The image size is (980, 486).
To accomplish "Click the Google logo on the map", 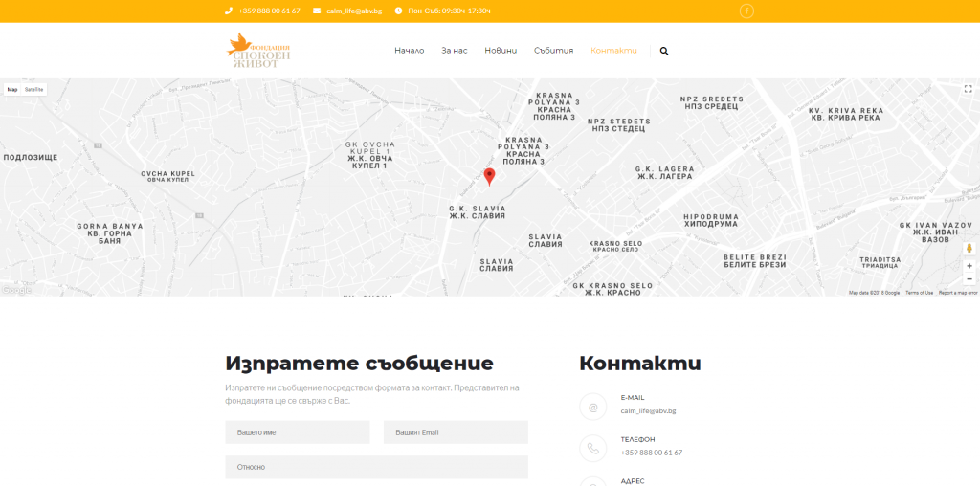I will [15, 290].
